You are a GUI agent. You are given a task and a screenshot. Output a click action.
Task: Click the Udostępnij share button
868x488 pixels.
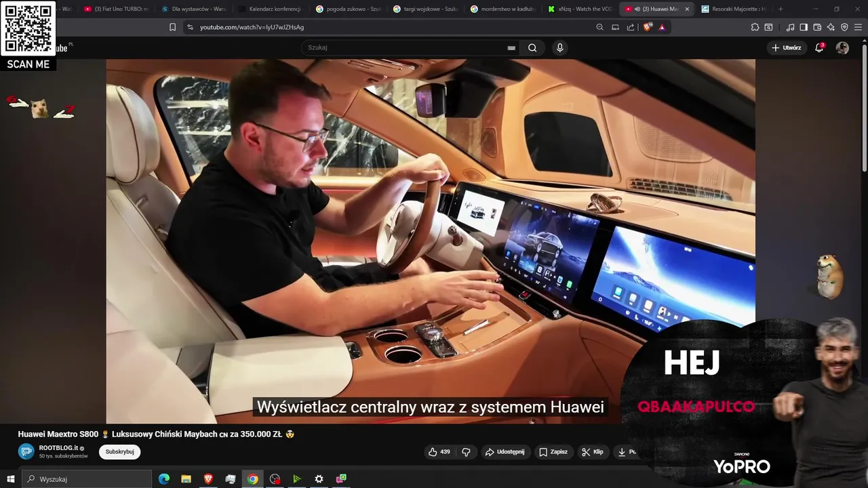click(505, 451)
